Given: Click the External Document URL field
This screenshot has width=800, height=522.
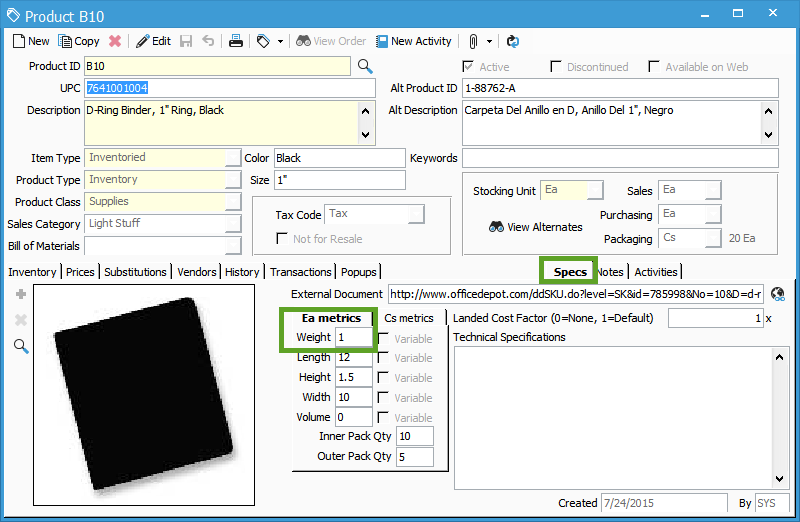Looking at the screenshot, I should coord(576,294).
